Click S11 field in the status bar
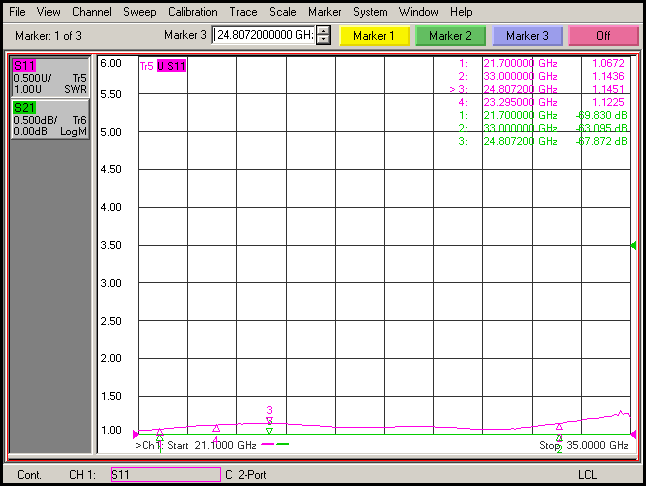This screenshot has width=646, height=486. (163, 474)
